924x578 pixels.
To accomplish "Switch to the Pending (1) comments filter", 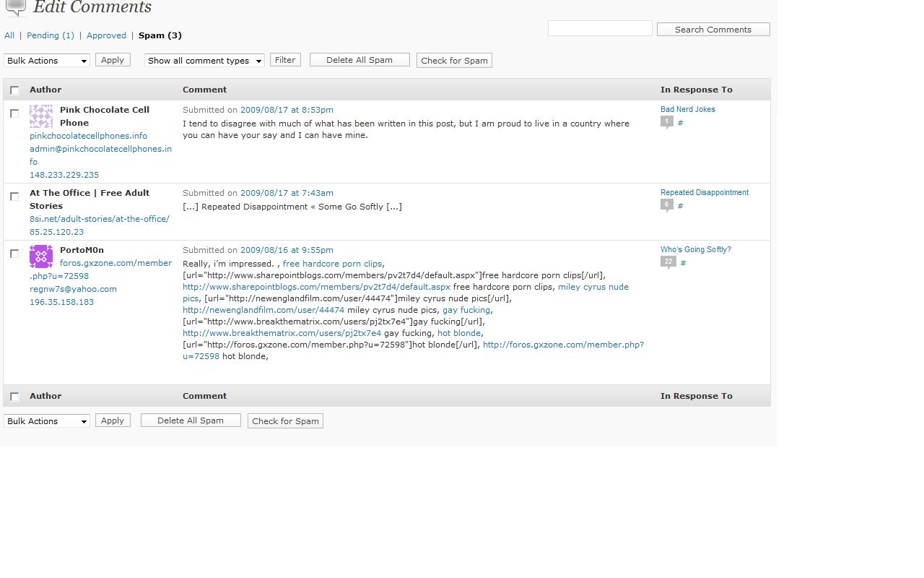I will tap(51, 35).
